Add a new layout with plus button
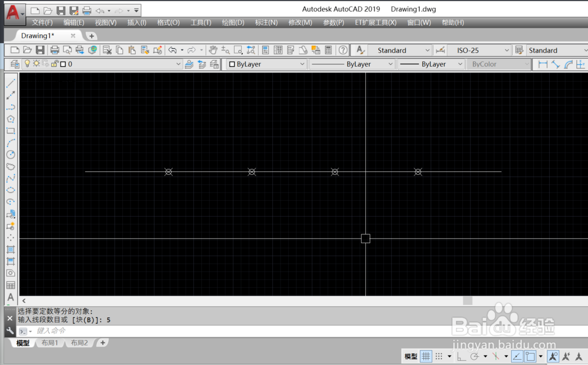 tap(102, 343)
